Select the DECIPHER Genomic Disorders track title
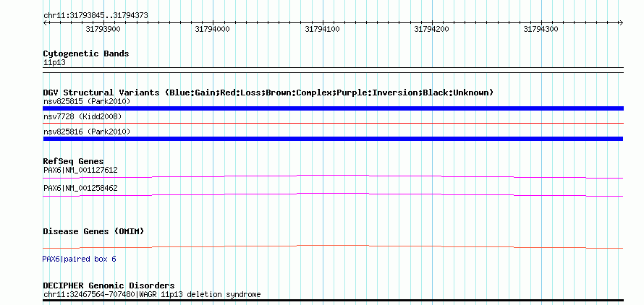644x305 pixels. (109, 285)
